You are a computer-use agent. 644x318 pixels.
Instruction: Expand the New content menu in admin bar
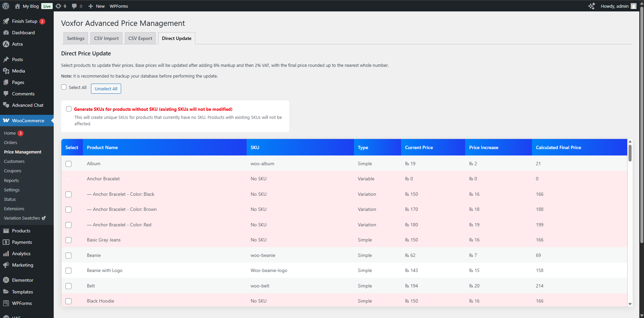[x=96, y=6]
